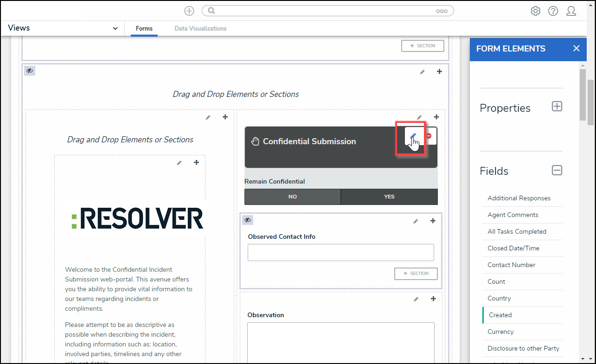
Task: Click the red remove icon on Confidential Submission
Action: click(x=429, y=136)
